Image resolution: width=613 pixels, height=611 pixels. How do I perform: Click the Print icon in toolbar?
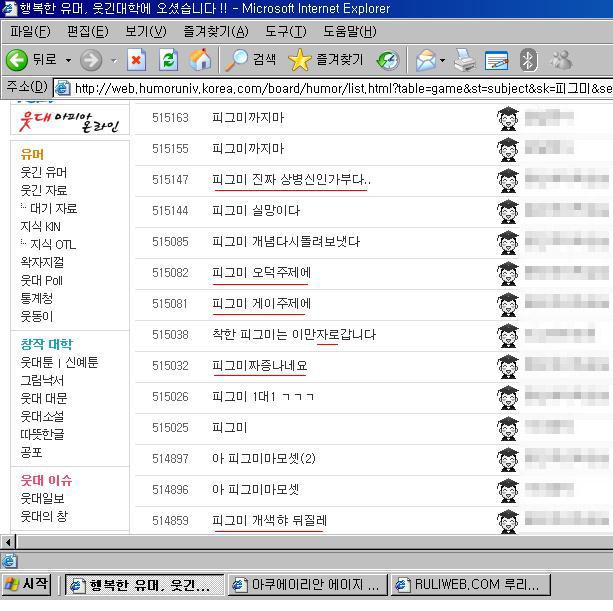(x=464, y=60)
